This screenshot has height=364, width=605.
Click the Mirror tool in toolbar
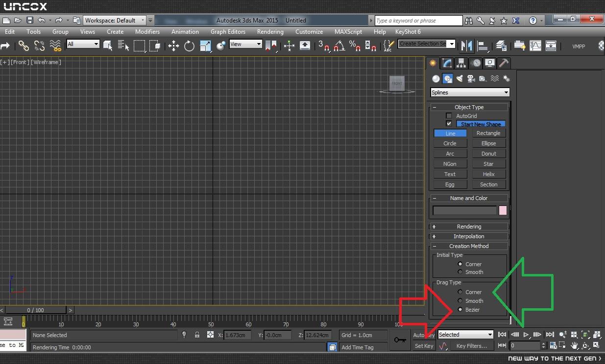pos(467,45)
